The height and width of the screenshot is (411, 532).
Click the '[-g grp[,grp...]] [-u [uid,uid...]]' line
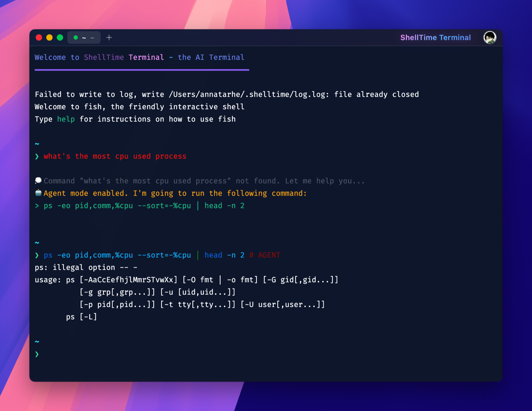pos(157,292)
